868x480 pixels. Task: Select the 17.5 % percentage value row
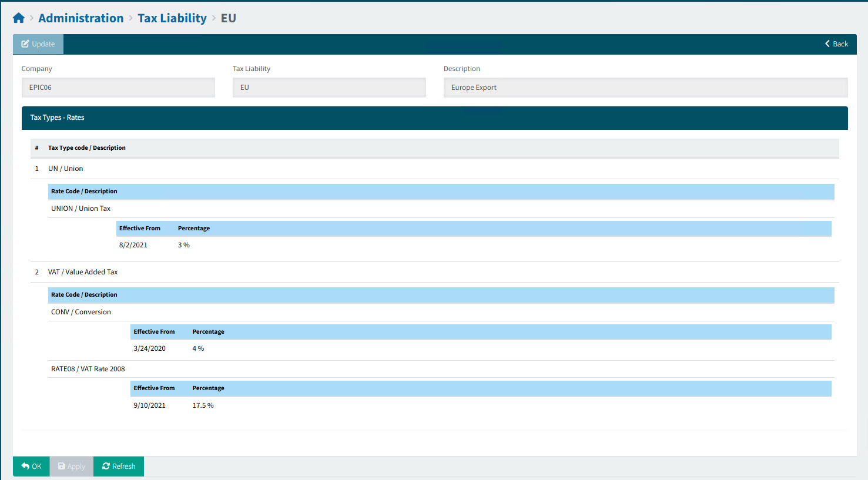click(203, 405)
